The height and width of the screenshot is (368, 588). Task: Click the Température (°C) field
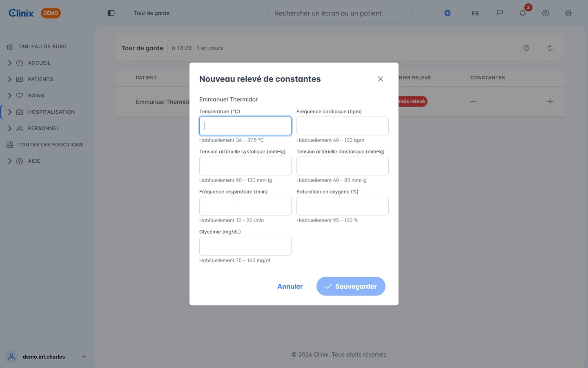[x=245, y=126]
